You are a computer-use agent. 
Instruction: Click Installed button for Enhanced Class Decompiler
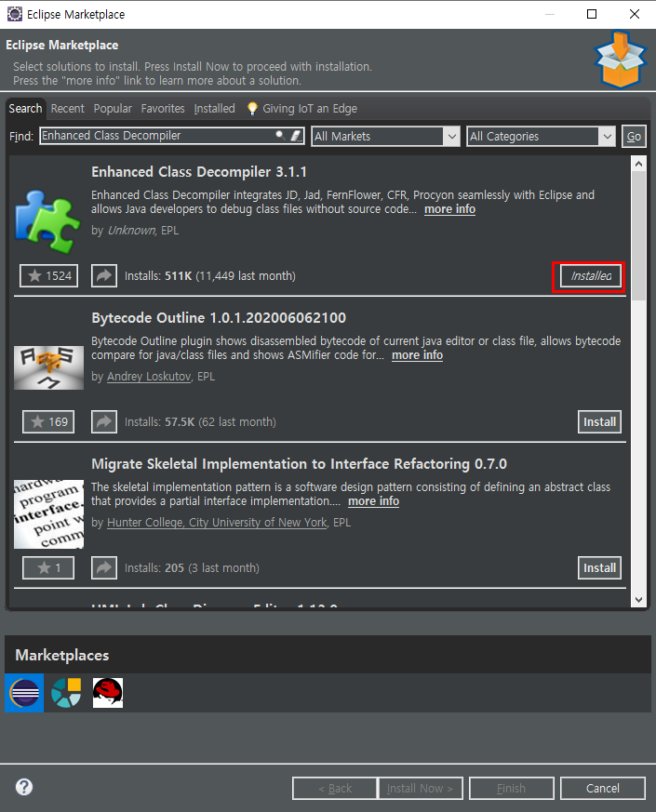pyautogui.click(x=591, y=276)
